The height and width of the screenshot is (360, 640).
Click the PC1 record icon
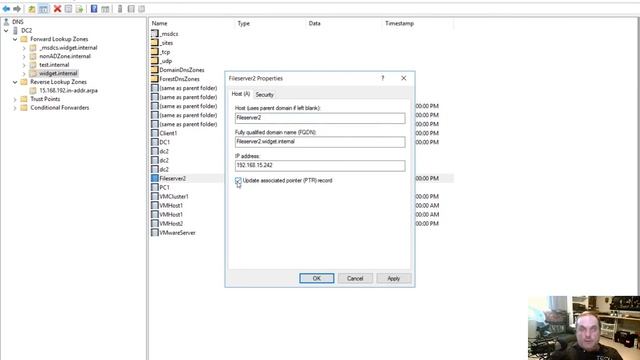coord(155,187)
